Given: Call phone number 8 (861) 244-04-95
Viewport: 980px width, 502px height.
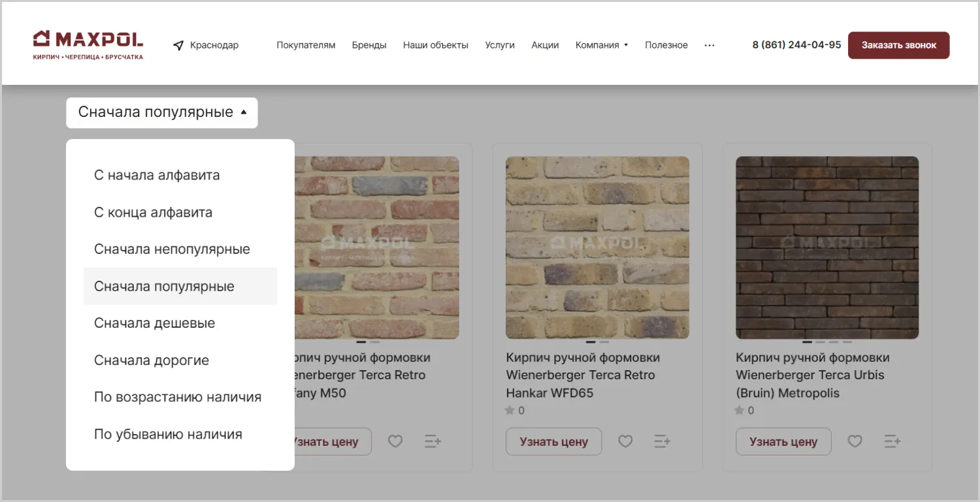Looking at the screenshot, I should [796, 45].
